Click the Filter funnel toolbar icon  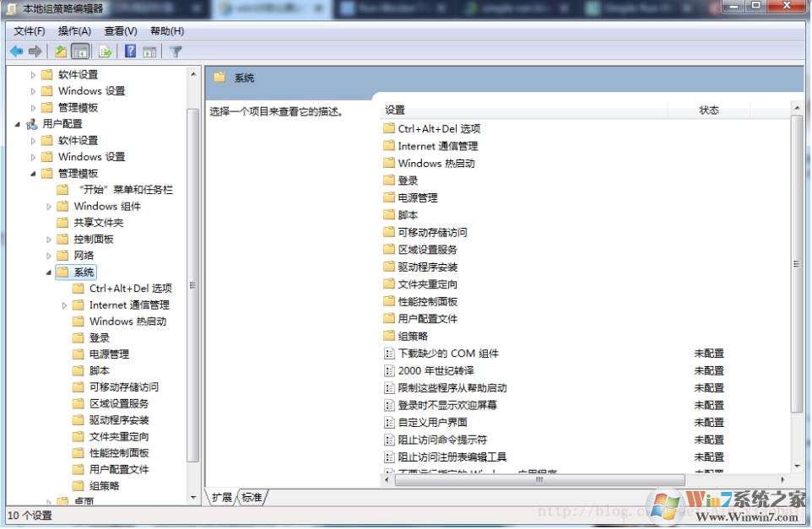176,51
